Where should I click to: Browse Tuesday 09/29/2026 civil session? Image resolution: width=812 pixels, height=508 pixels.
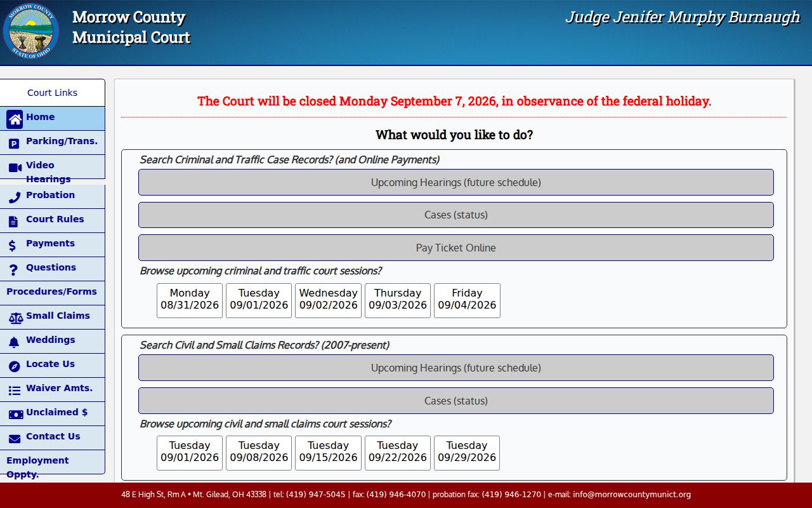tap(467, 453)
